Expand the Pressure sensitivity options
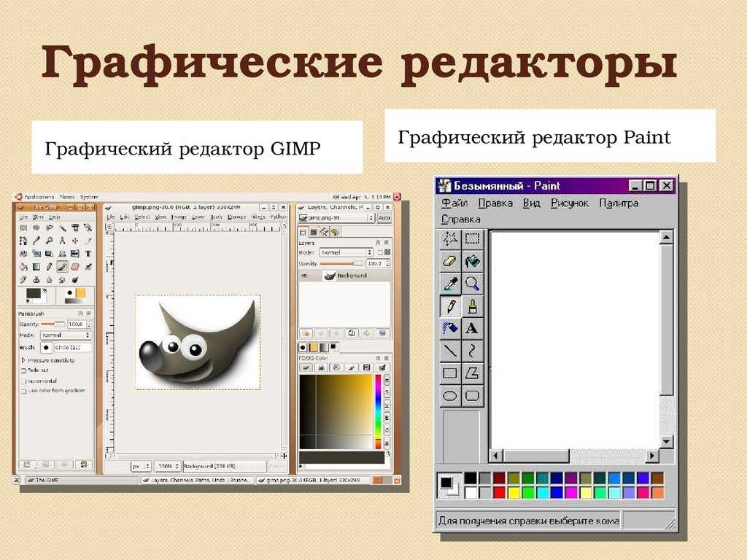747x560 pixels. coord(23,360)
